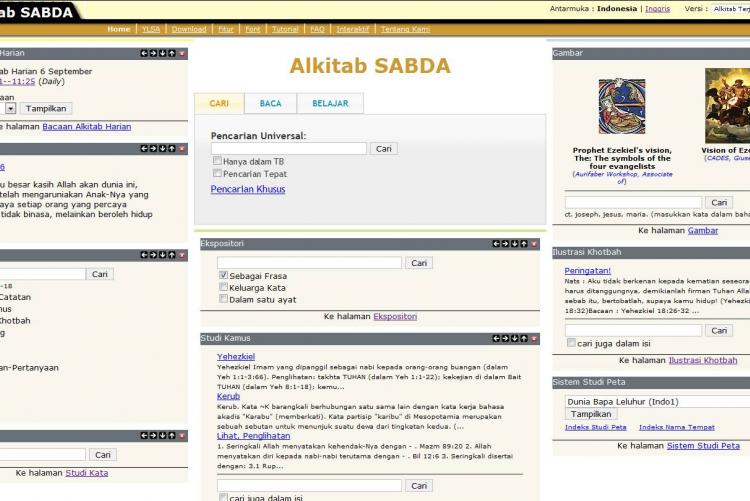
Task: Click Cari next to Pencarian Universal
Action: tap(384, 149)
